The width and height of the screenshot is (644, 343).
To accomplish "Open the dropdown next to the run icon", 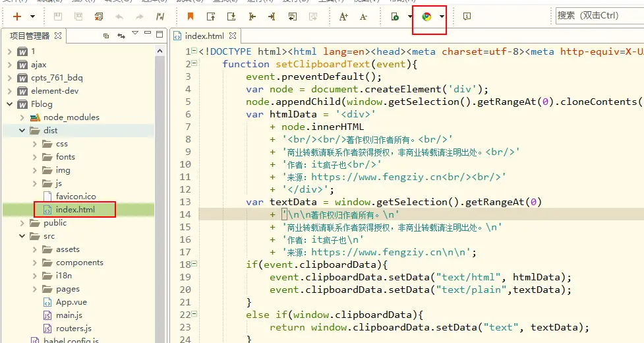I will pyautogui.click(x=410, y=16).
